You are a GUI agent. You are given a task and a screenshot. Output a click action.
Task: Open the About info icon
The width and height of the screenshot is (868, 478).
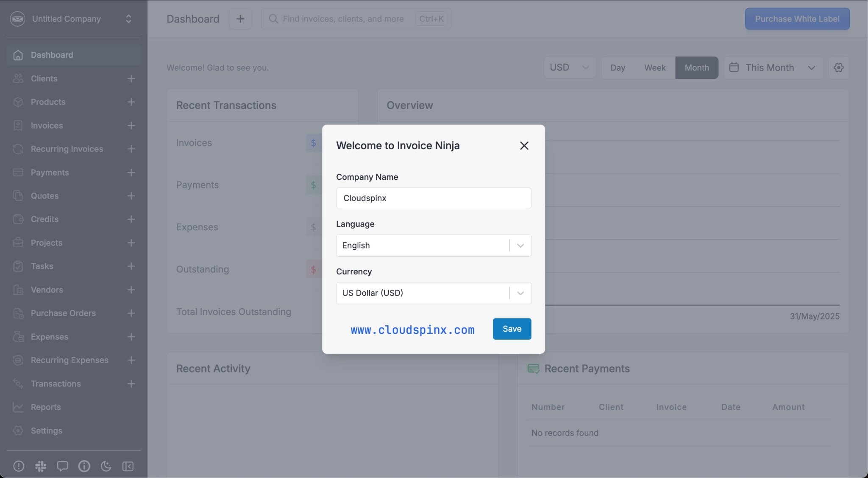coord(84,466)
